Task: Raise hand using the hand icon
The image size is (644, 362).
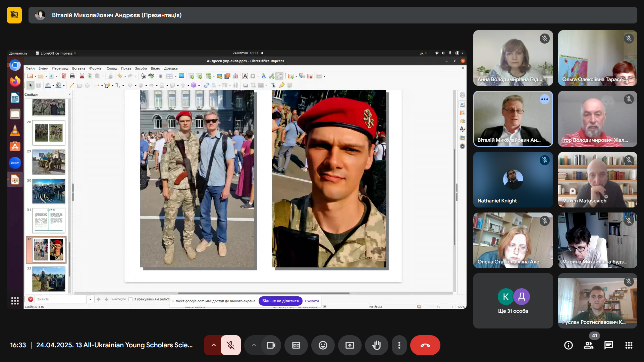Action: point(377,345)
